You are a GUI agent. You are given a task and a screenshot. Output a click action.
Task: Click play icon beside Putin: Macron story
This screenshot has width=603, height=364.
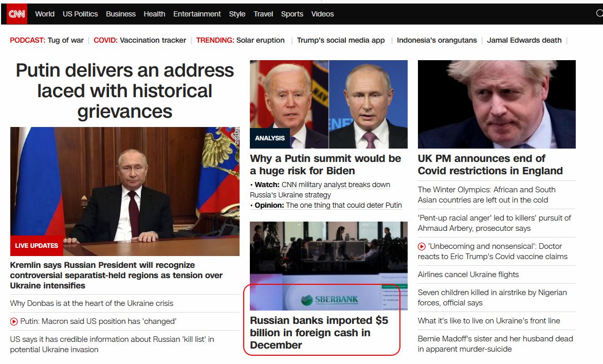[14, 321]
